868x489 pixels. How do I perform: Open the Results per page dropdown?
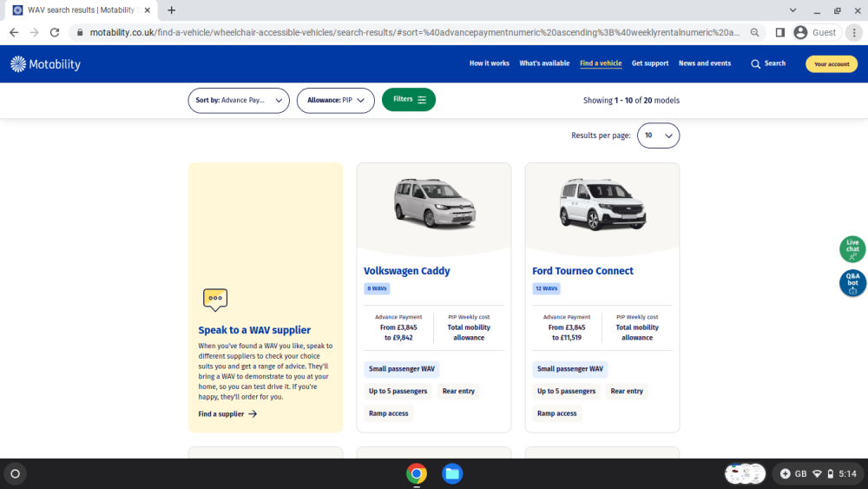point(658,135)
